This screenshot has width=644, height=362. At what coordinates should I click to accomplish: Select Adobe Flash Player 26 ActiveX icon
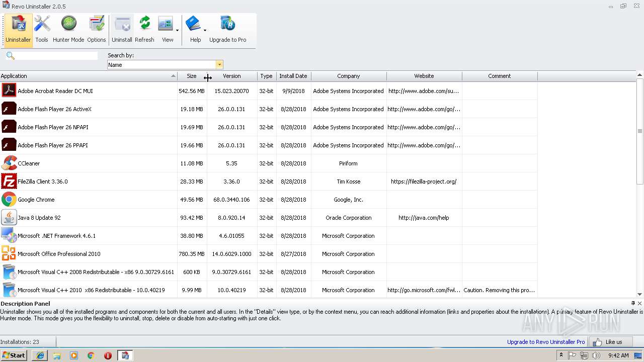(9, 109)
